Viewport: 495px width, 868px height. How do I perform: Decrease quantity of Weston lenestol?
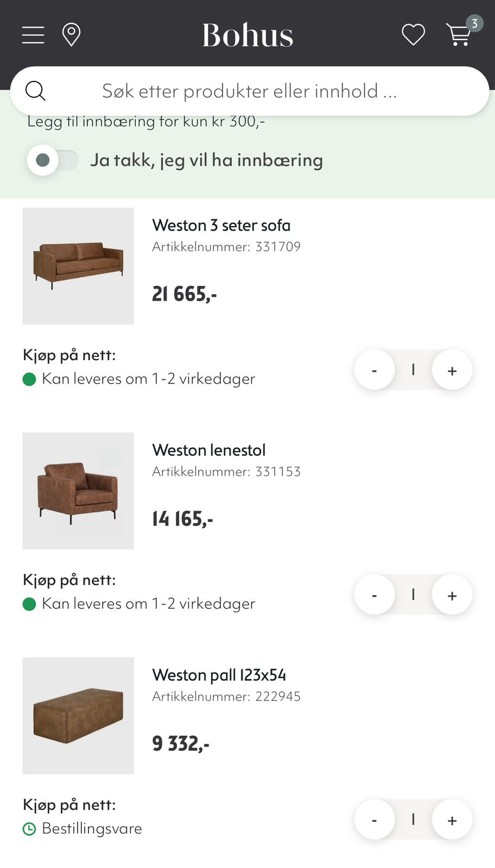pos(375,595)
